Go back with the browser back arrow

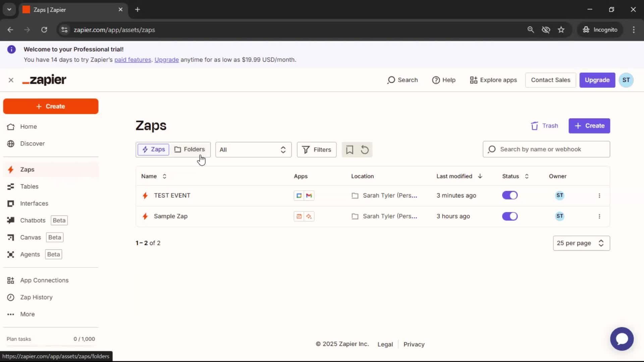(10, 30)
